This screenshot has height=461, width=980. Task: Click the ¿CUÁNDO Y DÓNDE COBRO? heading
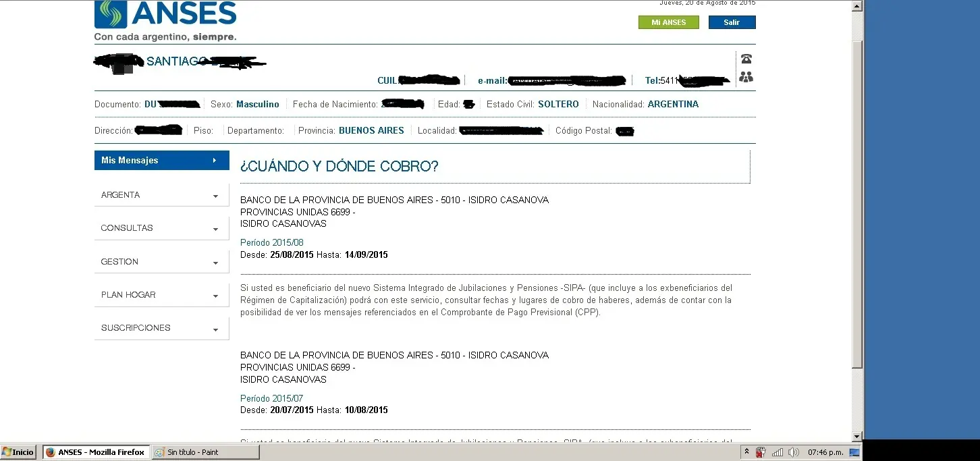[339, 166]
